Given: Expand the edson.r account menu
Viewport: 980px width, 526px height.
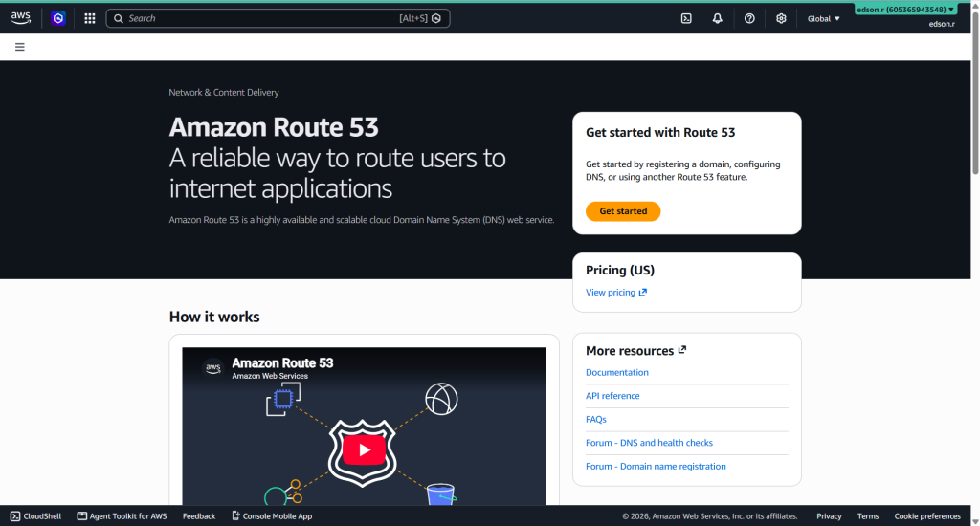Looking at the screenshot, I should point(905,10).
